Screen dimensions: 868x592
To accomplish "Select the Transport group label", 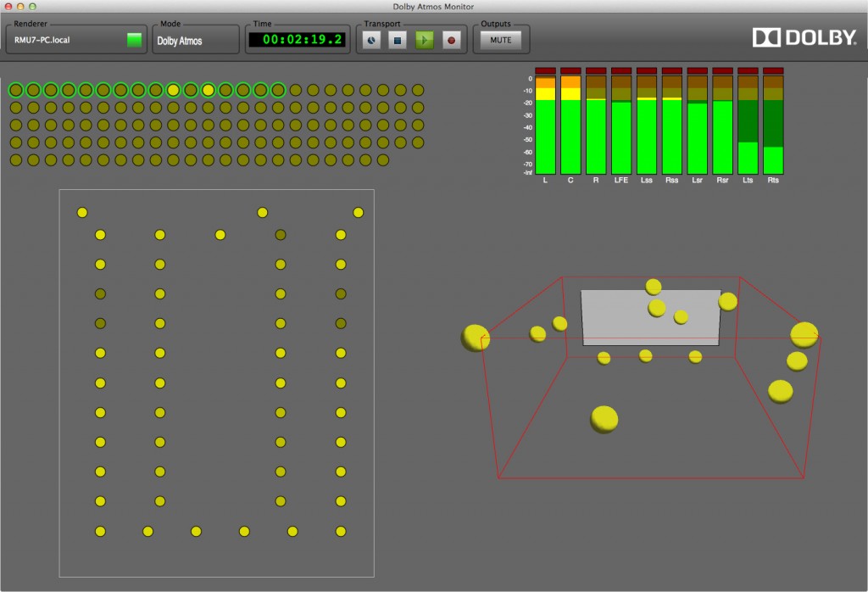I will 381,24.
